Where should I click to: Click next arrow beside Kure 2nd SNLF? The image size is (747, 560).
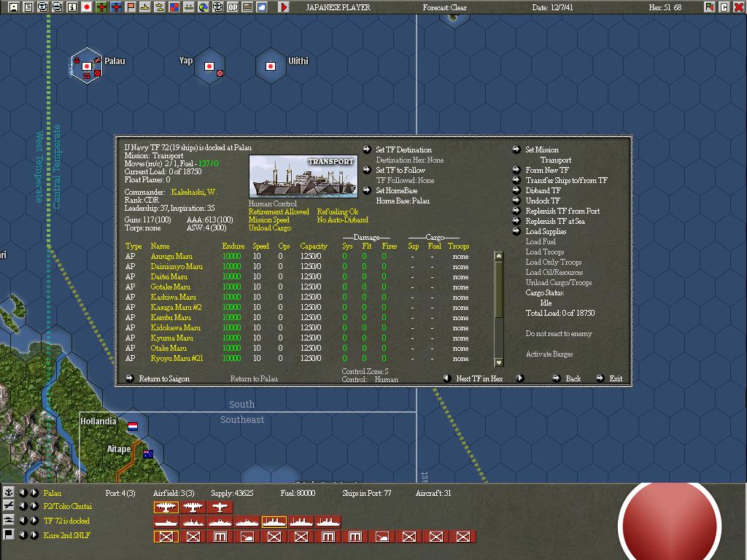pos(34,535)
